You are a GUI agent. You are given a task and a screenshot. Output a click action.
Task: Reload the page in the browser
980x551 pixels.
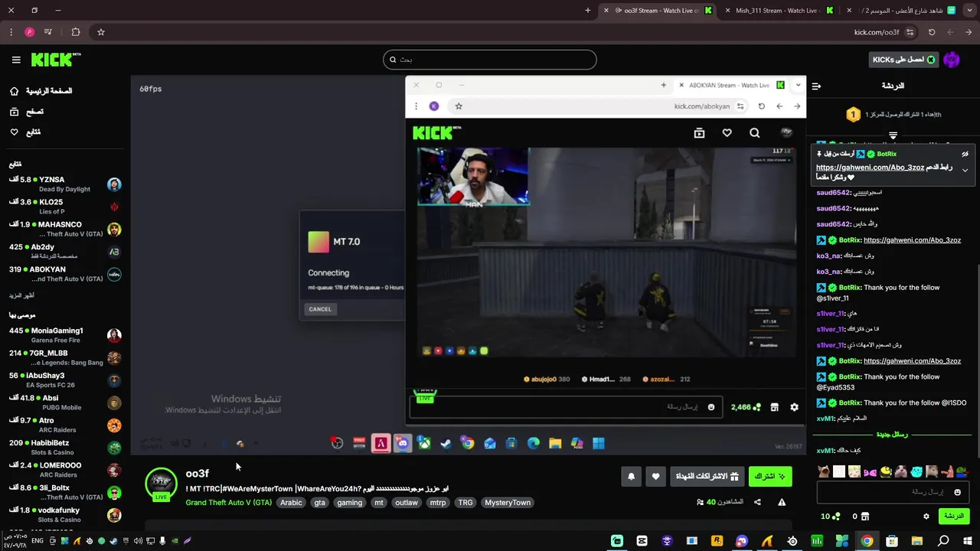pyautogui.click(x=932, y=32)
